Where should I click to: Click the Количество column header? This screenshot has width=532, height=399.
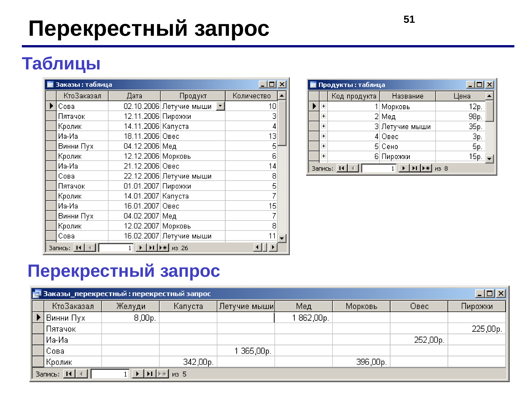point(251,96)
